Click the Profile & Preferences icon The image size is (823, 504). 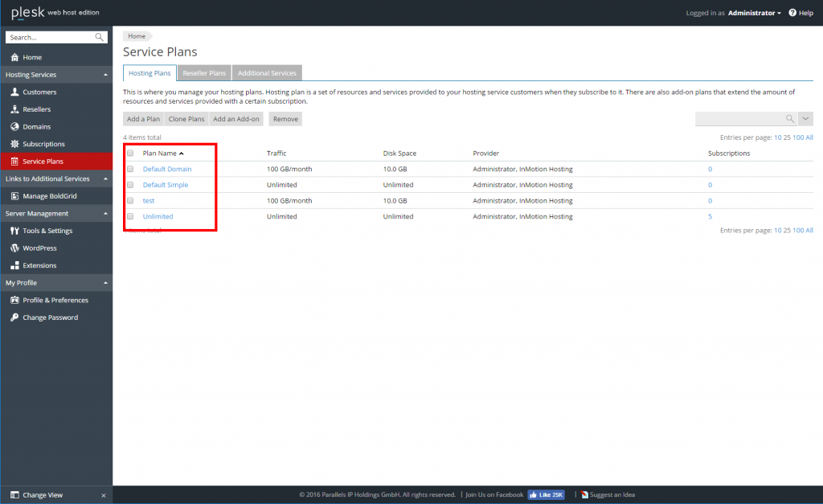point(14,300)
